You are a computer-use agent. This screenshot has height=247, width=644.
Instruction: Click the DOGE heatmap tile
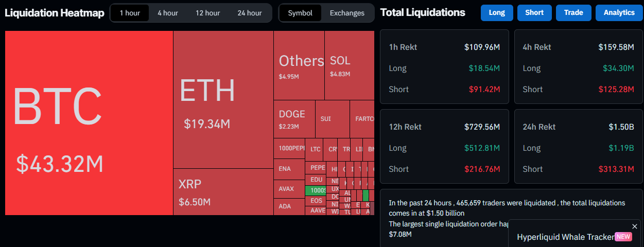[x=293, y=119]
